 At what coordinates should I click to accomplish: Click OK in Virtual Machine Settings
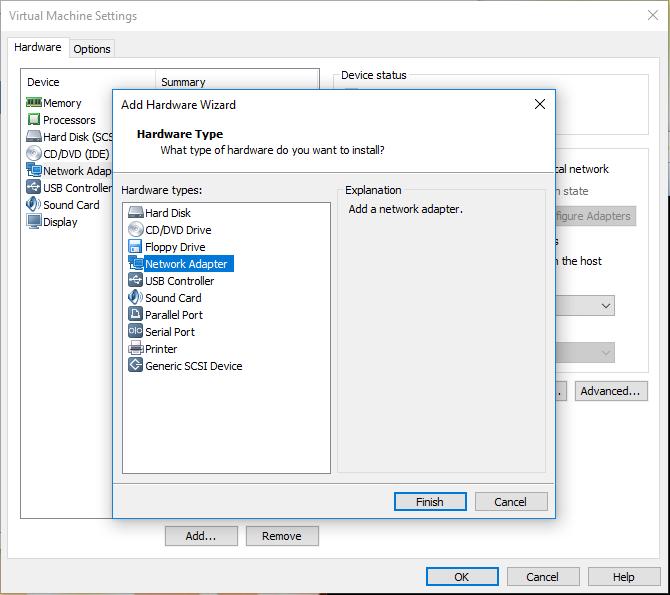[462, 577]
